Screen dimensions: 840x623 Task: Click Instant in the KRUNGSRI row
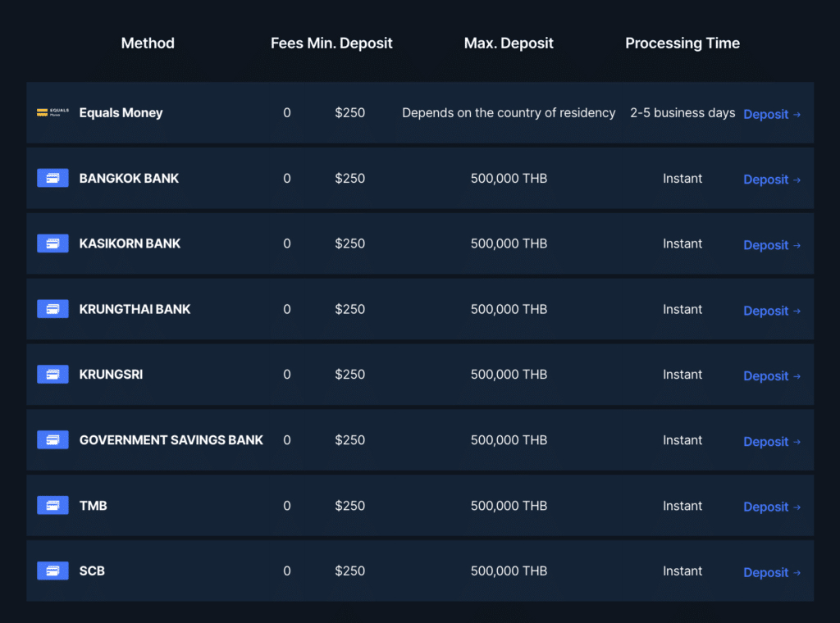682,374
